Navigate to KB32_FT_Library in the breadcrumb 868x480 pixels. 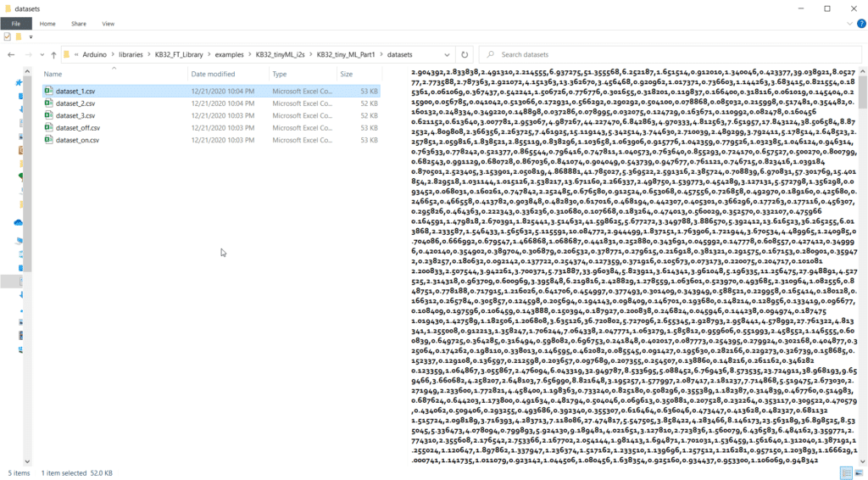[179, 55]
